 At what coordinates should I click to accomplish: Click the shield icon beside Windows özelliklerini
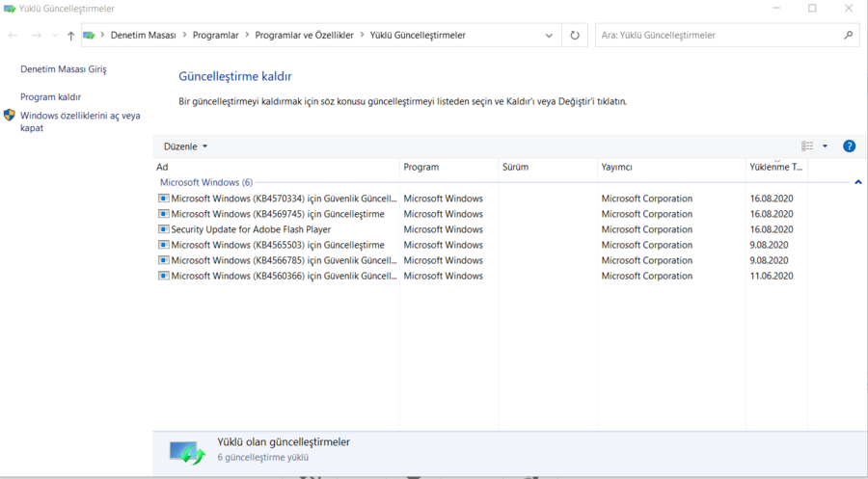pos(10,115)
